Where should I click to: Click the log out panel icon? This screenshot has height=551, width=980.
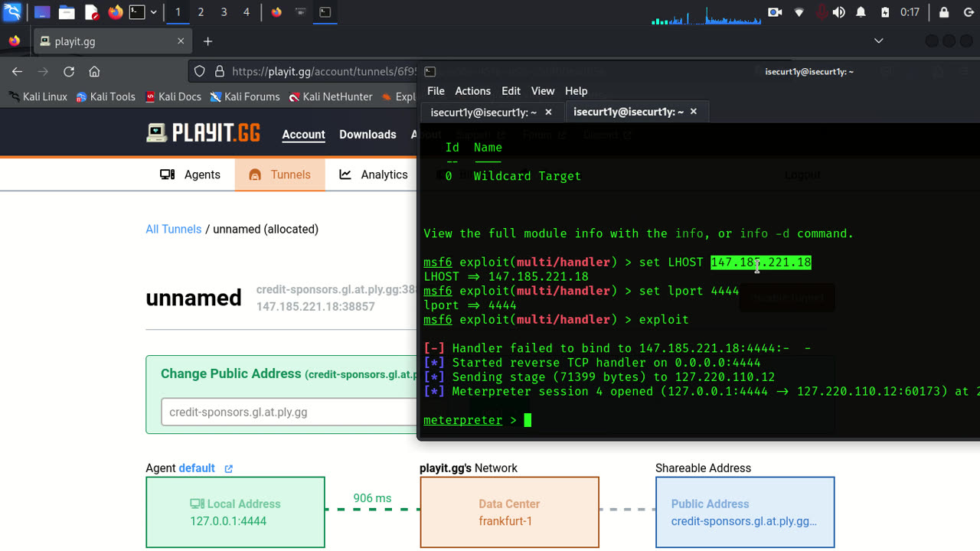[x=967, y=12]
